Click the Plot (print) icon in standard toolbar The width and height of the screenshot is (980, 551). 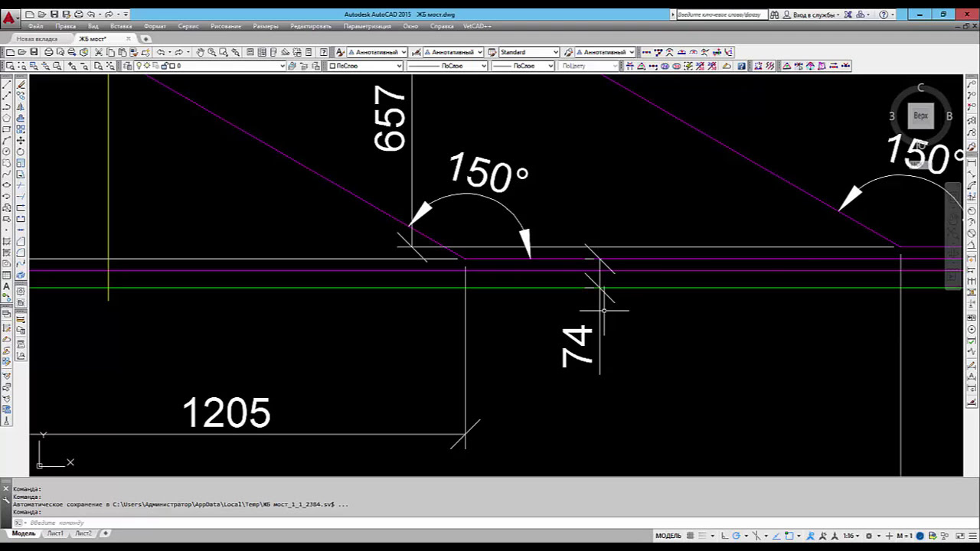48,52
